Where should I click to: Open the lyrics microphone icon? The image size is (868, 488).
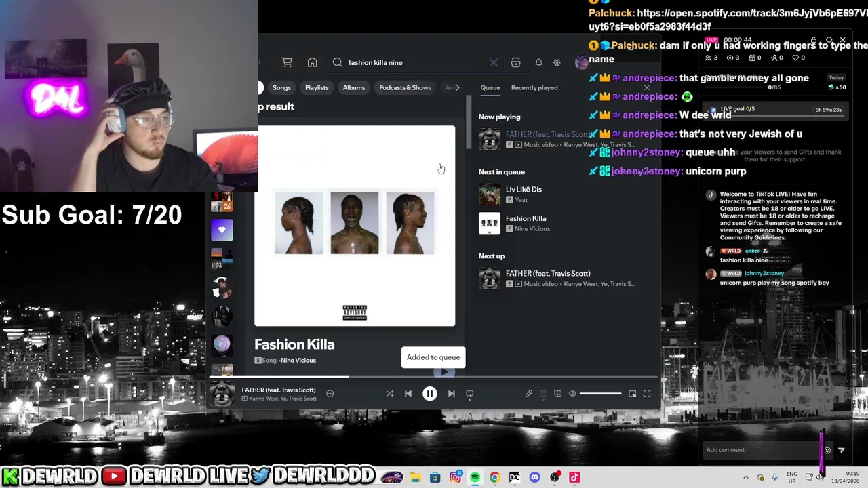pos(528,393)
